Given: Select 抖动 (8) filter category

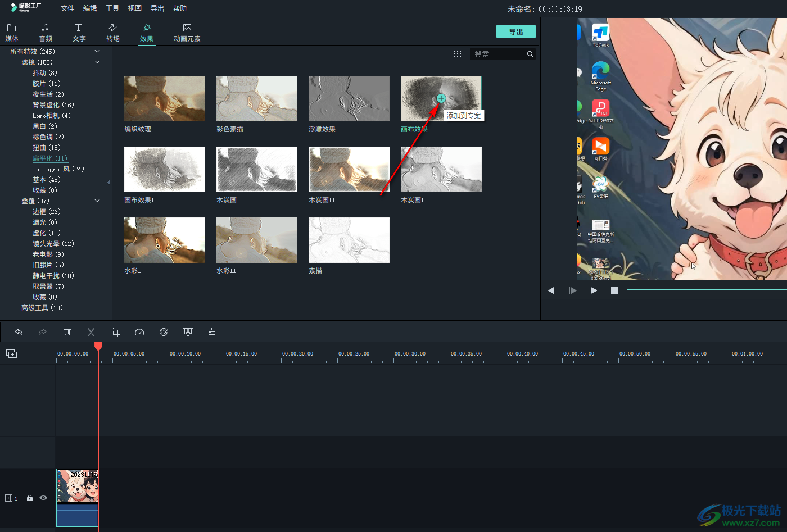Looking at the screenshot, I should tap(44, 73).
